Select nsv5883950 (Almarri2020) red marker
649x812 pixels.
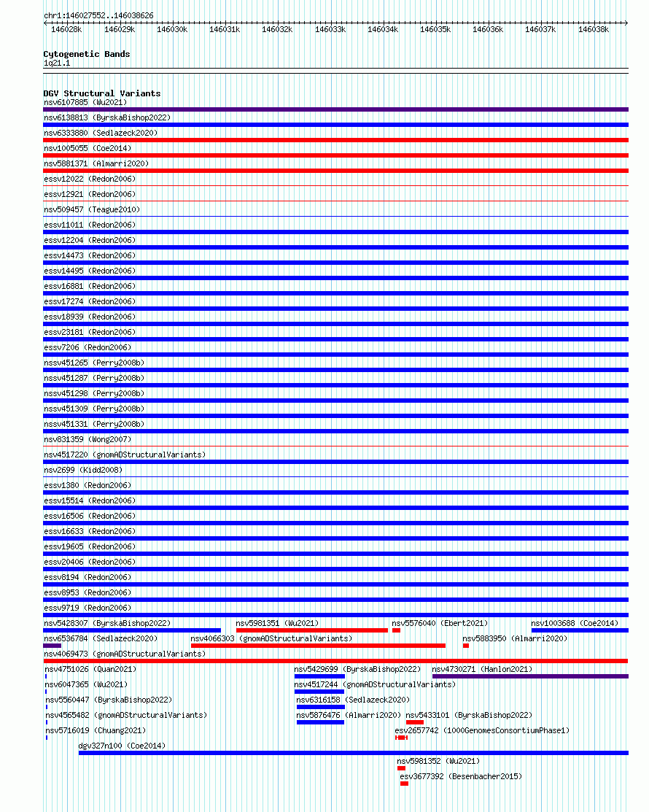pos(466,646)
